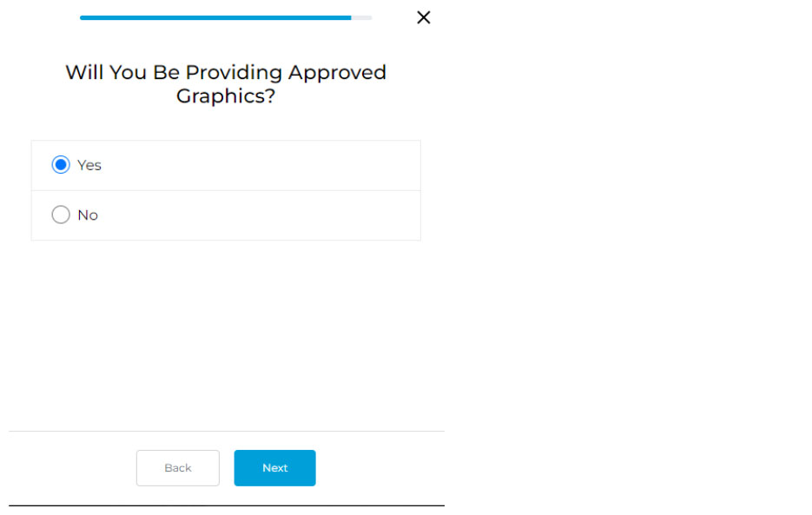
Task: Click the "Will You Be Providing Approved" heading line
Action: [226, 72]
